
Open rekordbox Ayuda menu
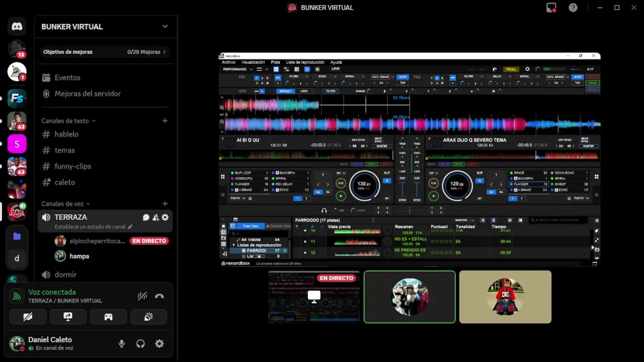pyautogui.click(x=336, y=62)
